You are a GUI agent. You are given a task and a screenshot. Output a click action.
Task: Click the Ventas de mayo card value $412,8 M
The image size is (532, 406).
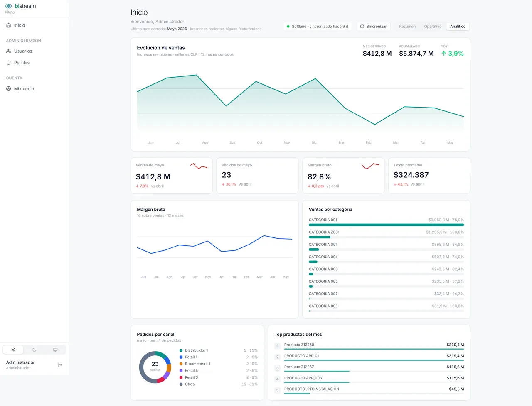pos(153,177)
